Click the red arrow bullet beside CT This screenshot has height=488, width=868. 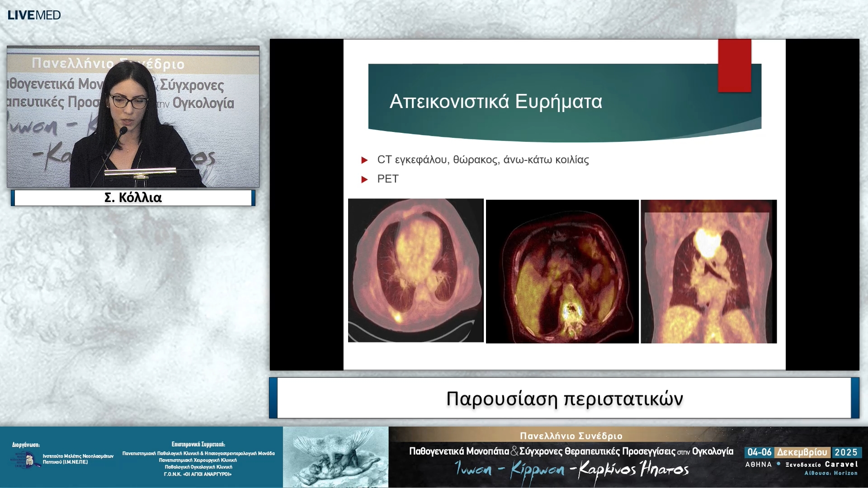click(x=364, y=160)
